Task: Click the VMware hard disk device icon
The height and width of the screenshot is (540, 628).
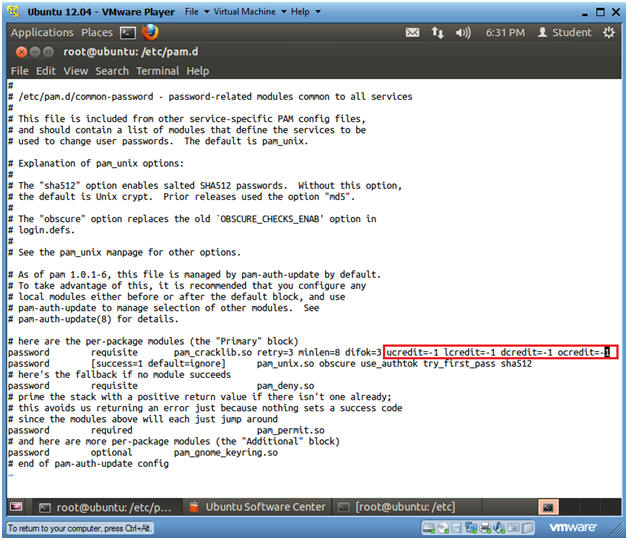Action: (x=429, y=528)
